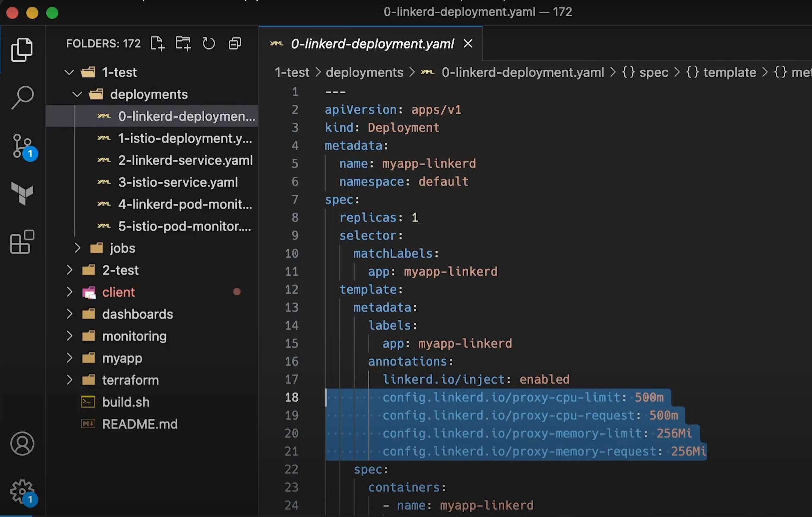This screenshot has width=812, height=517.
Task: Click the template breadcrumb segment
Action: [729, 72]
